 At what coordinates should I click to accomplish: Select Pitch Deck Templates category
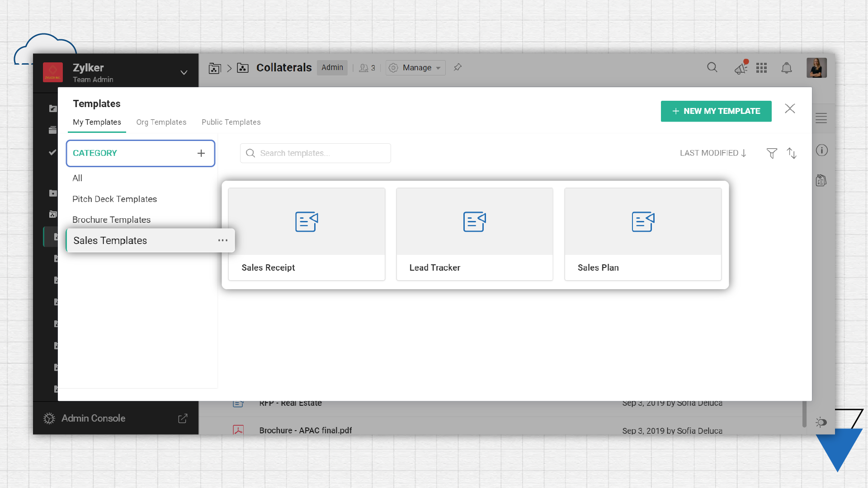coord(115,199)
